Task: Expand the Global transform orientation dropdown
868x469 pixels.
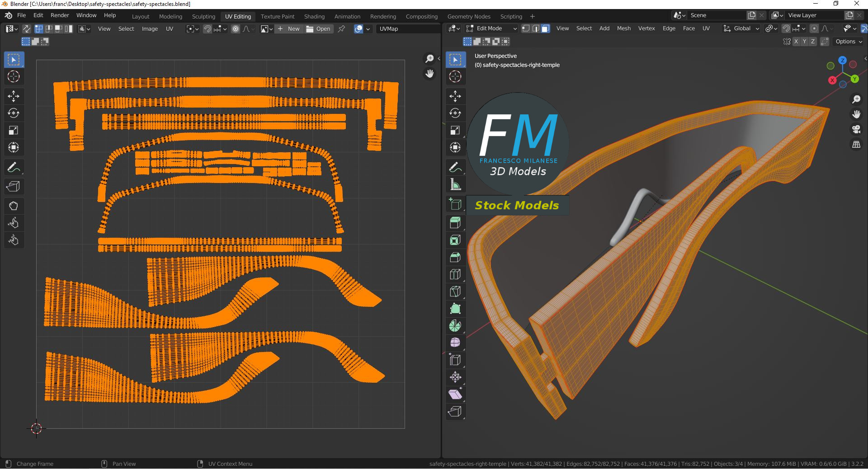Action: [x=741, y=28]
